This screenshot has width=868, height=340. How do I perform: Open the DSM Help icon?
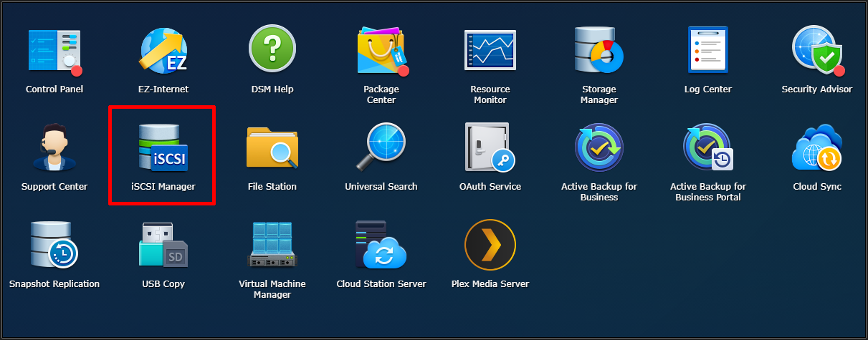[x=272, y=49]
